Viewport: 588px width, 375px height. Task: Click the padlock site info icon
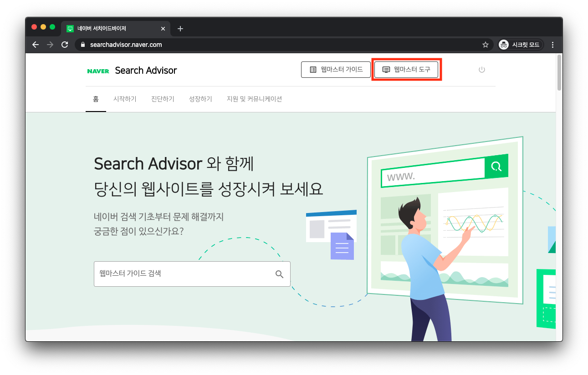tap(82, 45)
